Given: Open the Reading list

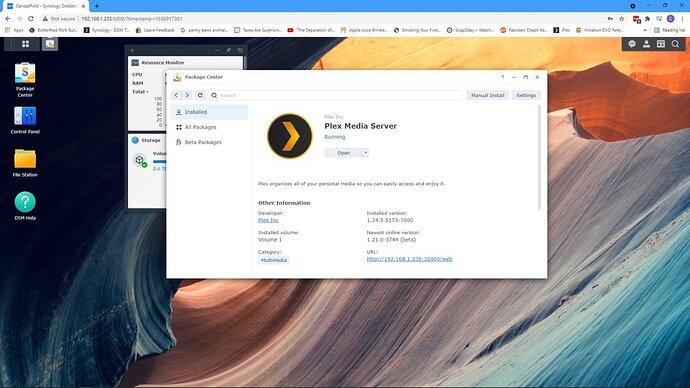Looking at the screenshot, I should point(669,30).
